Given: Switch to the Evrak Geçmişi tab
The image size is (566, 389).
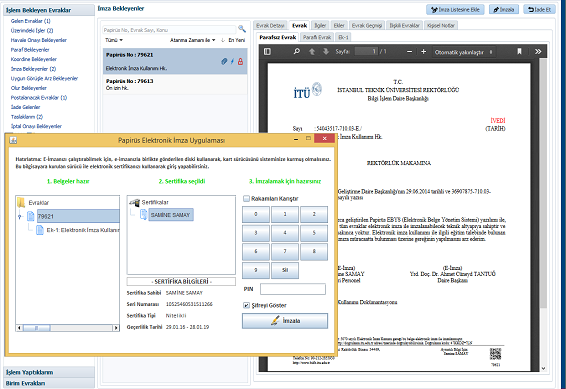Looking at the screenshot, I should [366, 25].
